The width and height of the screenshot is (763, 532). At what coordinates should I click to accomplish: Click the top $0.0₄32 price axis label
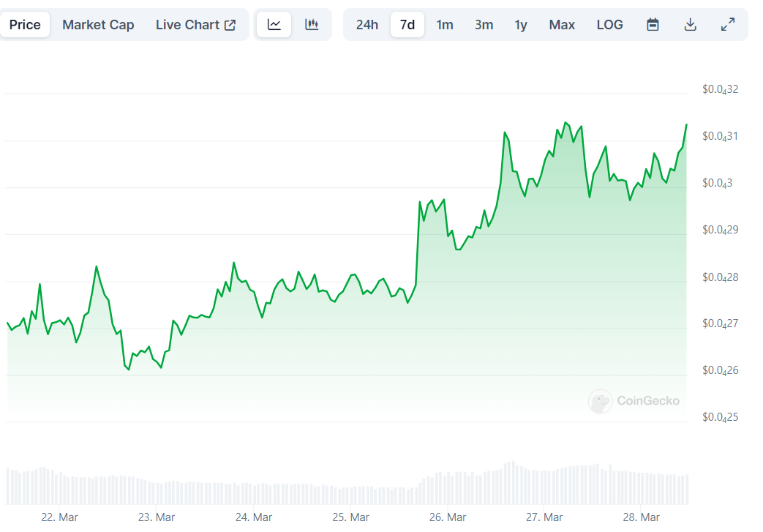pyautogui.click(x=720, y=89)
